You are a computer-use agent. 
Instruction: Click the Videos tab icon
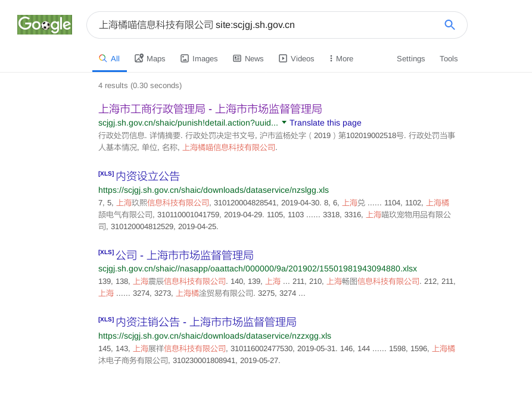283,58
